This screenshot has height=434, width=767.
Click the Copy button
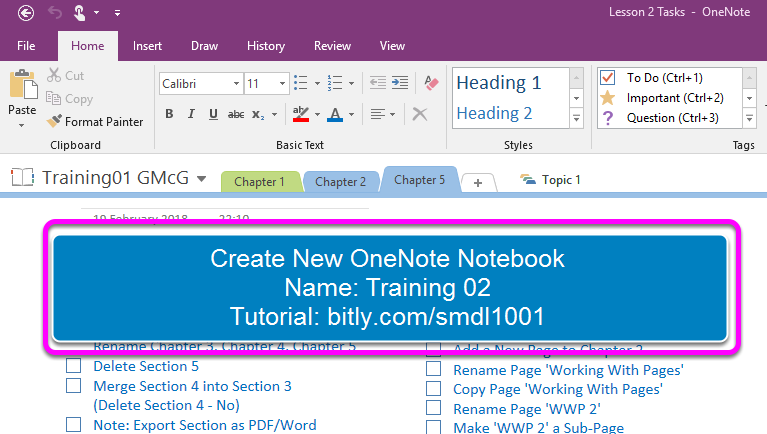tap(69, 98)
